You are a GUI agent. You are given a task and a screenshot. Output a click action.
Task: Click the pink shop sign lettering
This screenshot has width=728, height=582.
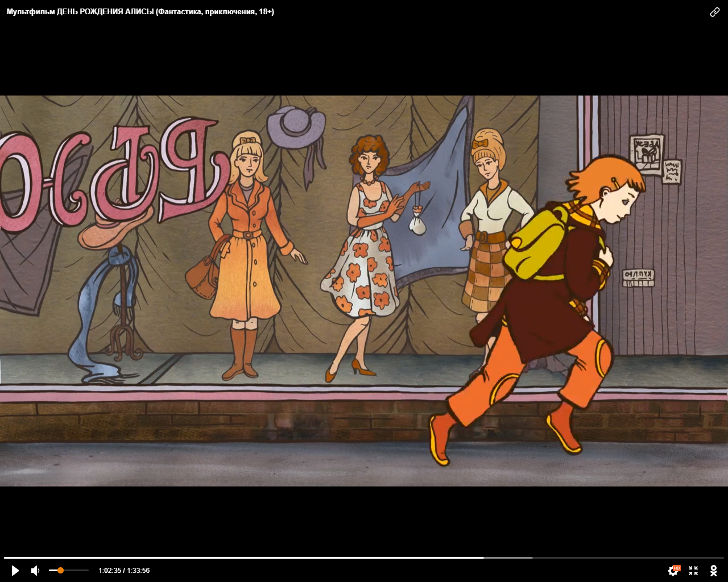tap(114, 176)
